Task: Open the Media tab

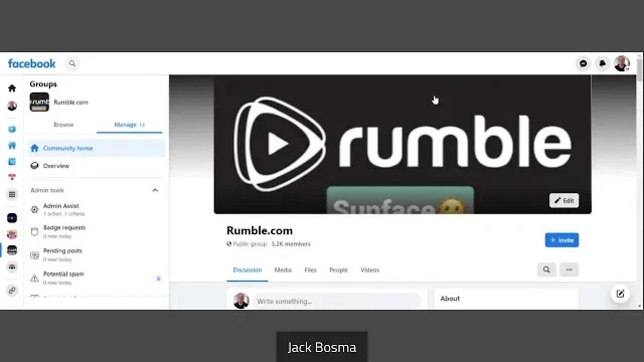Action: click(283, 270)
